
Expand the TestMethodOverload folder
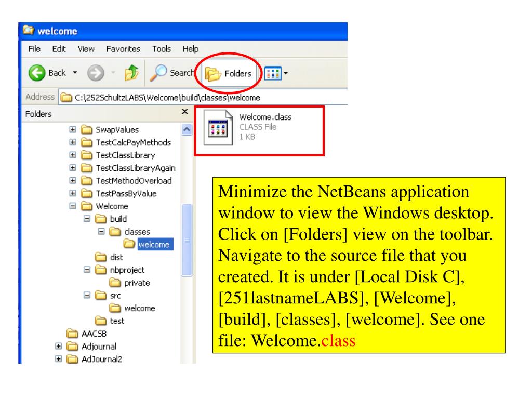pos(73,180)
